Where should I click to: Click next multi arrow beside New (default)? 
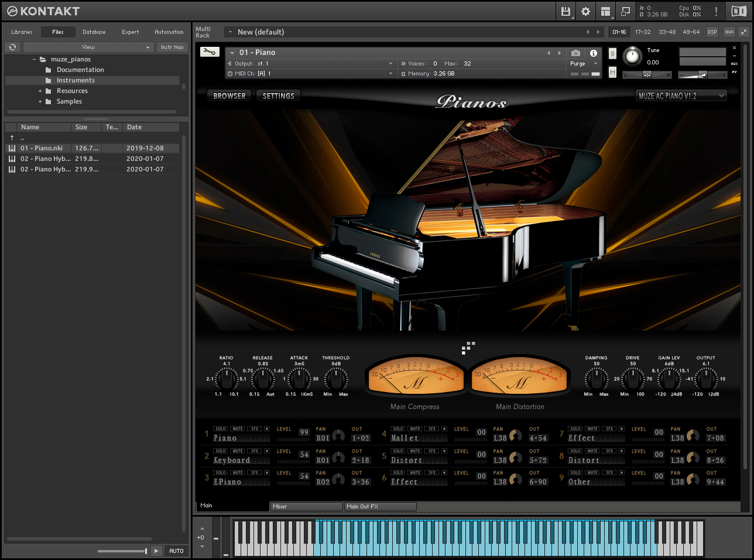pyautogui.click(x=598, y=32)
